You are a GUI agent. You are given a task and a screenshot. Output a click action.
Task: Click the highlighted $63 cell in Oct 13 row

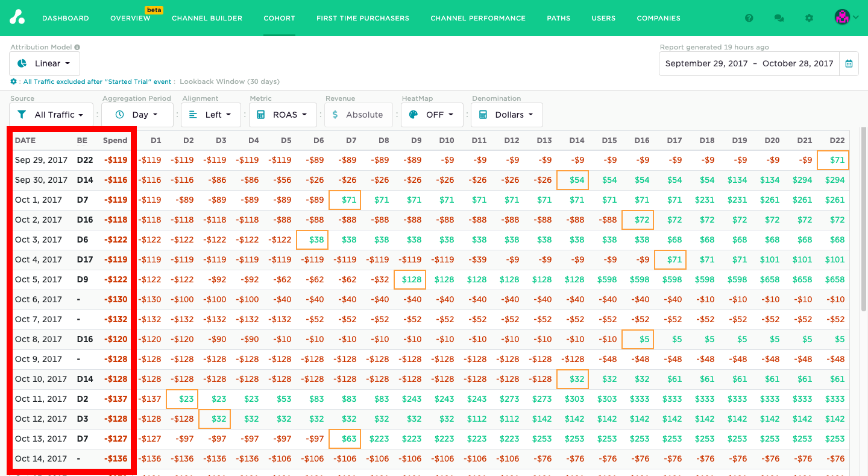345,439
